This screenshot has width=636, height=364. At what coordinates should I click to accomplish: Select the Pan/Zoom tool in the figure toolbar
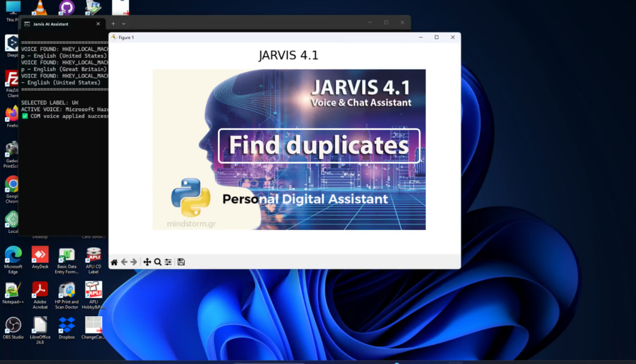pos(147,262)
